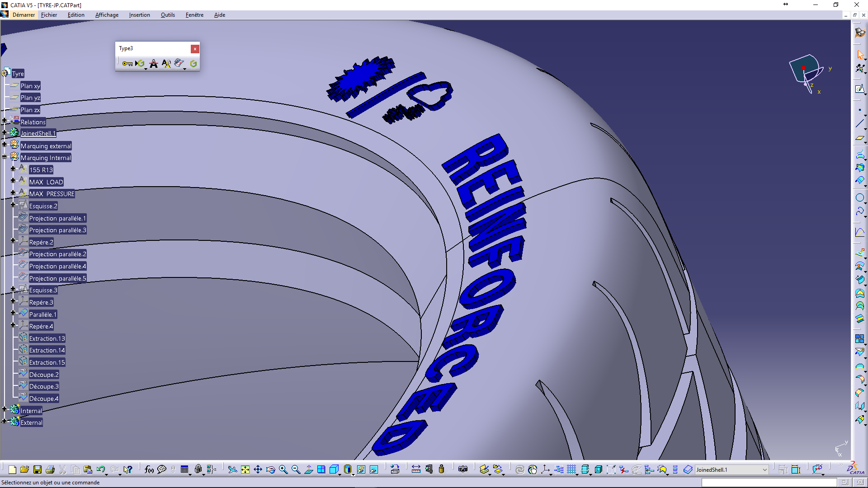Toggle the grid display icon
This screenshot has width=868, height=488.
coord(571,469)
